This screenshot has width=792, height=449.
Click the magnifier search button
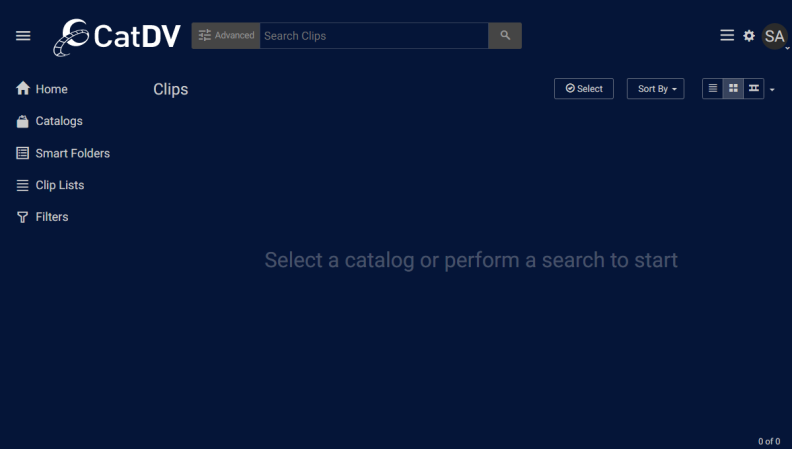[505, 35]
